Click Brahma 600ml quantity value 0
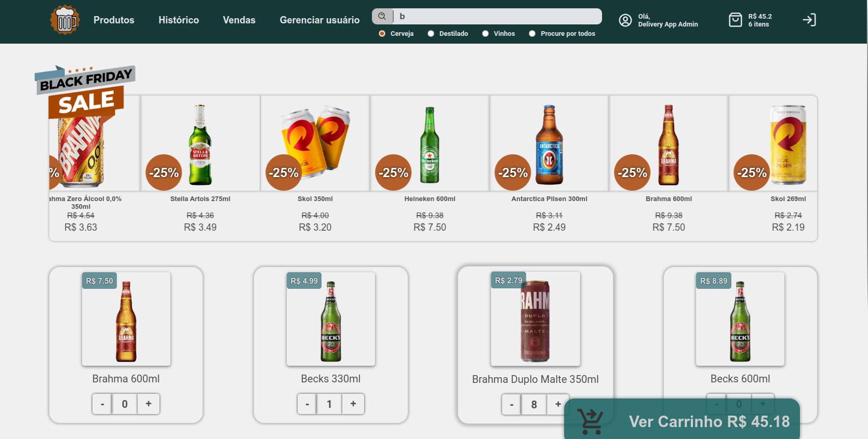 point(125,404)
